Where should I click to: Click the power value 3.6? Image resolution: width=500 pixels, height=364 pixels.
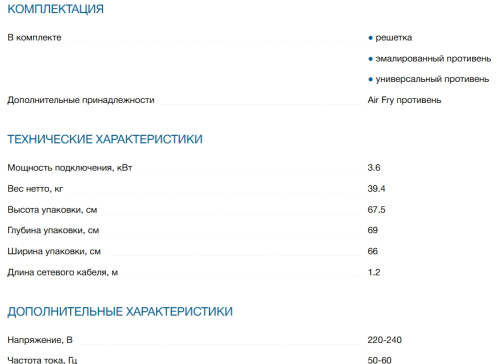374,168
